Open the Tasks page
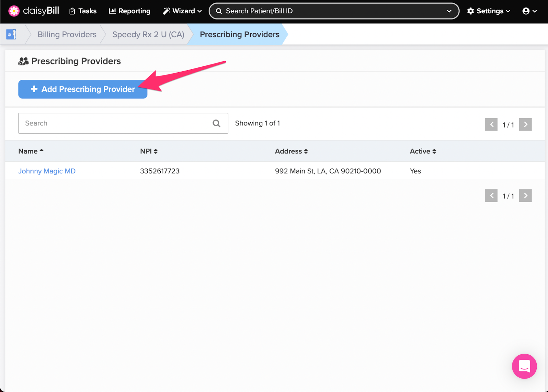 tap(83, 11)
